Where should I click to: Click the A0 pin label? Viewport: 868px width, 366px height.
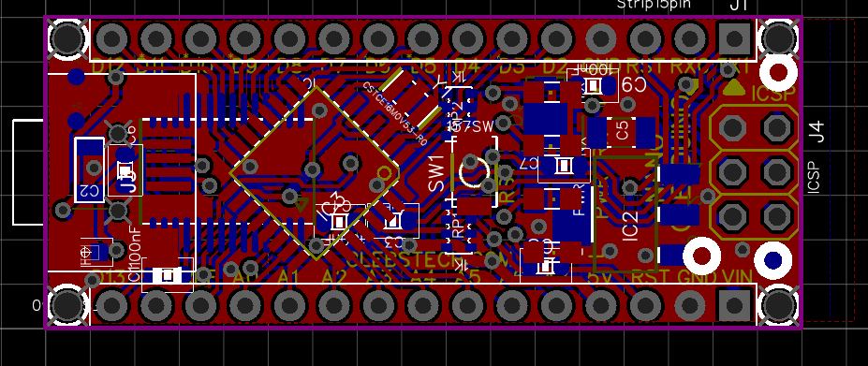245,276
